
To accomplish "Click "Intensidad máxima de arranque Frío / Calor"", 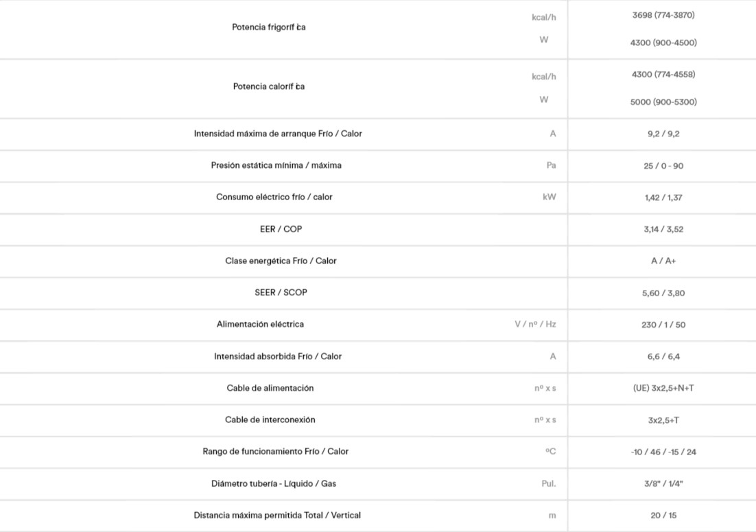I will click(x=278, y=134).
